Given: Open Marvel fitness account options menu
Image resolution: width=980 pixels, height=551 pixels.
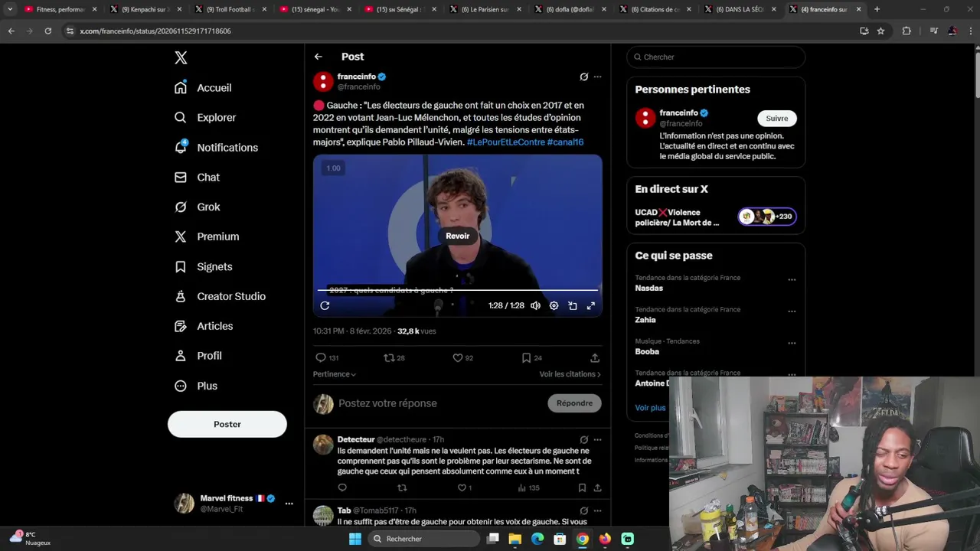Looking at the screenshot, I should (289, 504).
